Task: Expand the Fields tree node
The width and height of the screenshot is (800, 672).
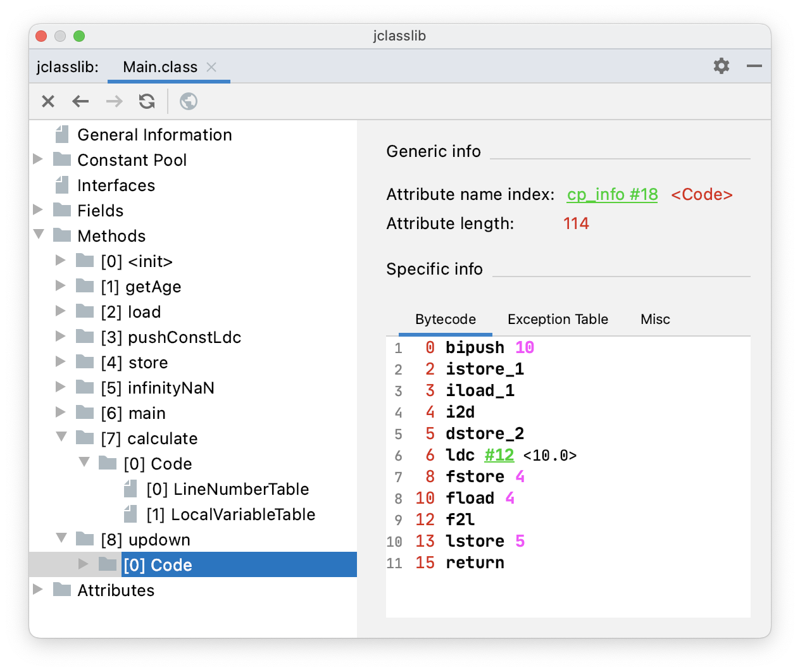Action: coord(38,210)
